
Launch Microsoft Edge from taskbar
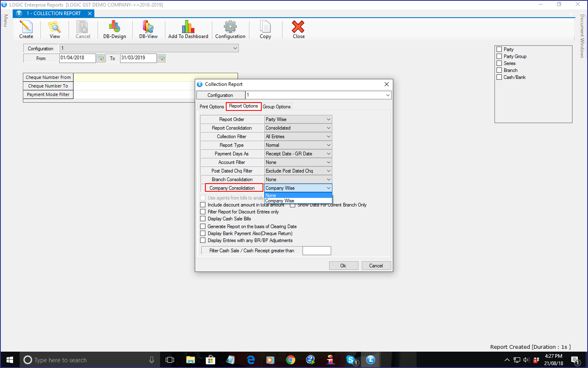tap(251, 360)
